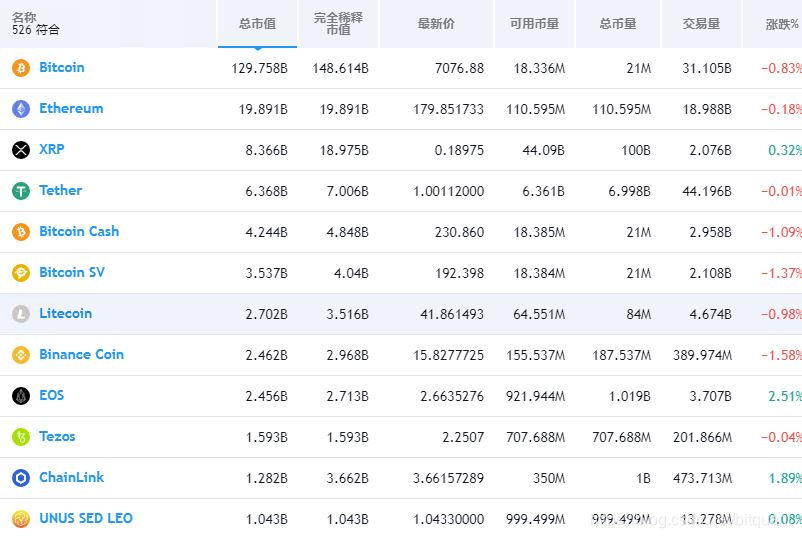802x538 pixels.
Task: Open the UNUS SED LEO link
Action: [x=86, y=518]
